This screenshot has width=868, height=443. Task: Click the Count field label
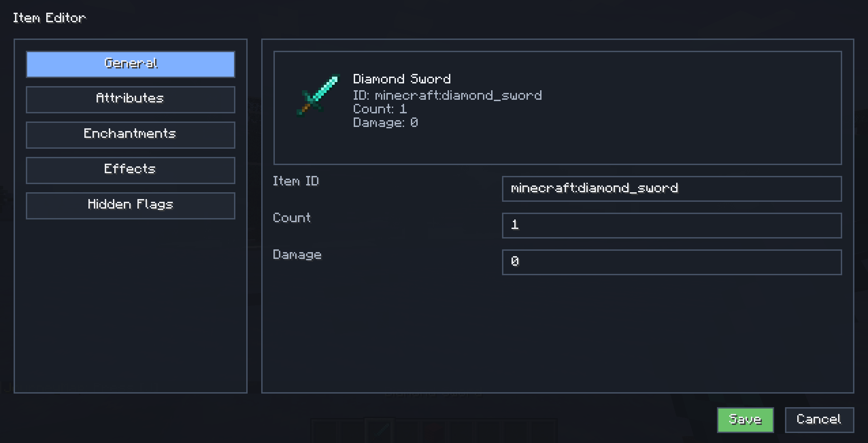point(292,218)
